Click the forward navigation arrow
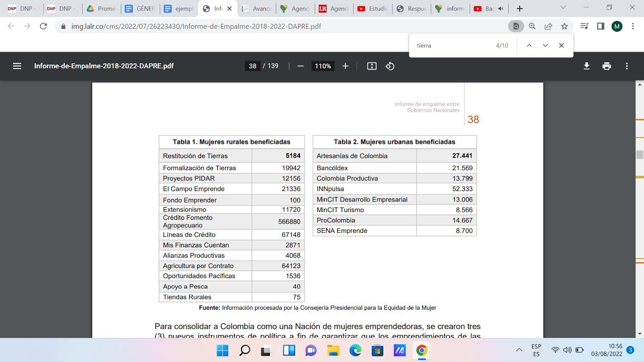Screen dimensions: 644x362 (x=27, y=26)
